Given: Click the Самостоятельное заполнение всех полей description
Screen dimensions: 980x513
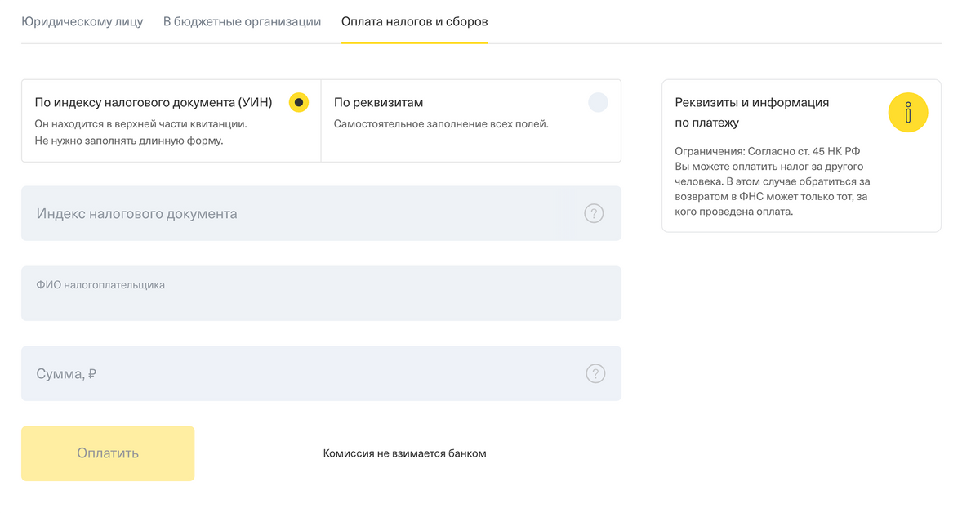Looking at the screenshot, I should [x=441, y=124].
